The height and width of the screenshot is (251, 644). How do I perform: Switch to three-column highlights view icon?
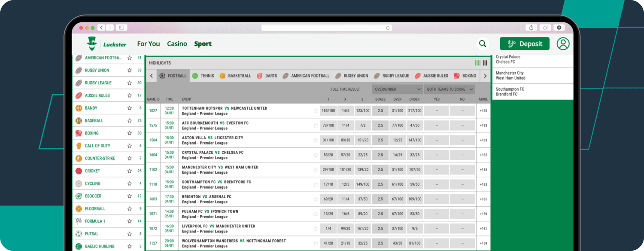coord(485,63)
